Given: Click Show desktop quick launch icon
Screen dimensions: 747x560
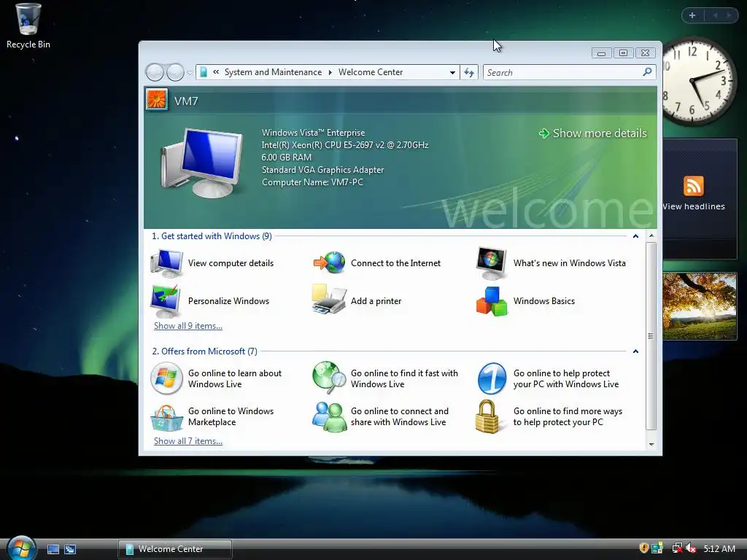Looking at the screenshot, I should pos(53,549).
